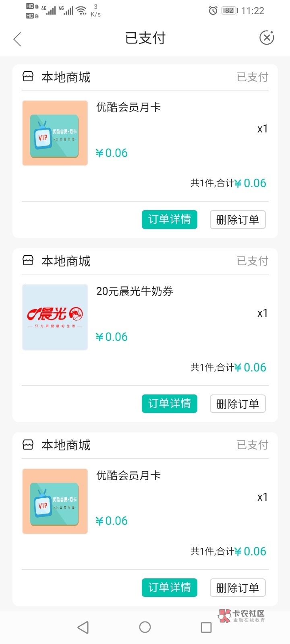Screen dimensions: 290x644
Task: Open Chenguang milk coupon thumbnail
Action: pos(55,317)
